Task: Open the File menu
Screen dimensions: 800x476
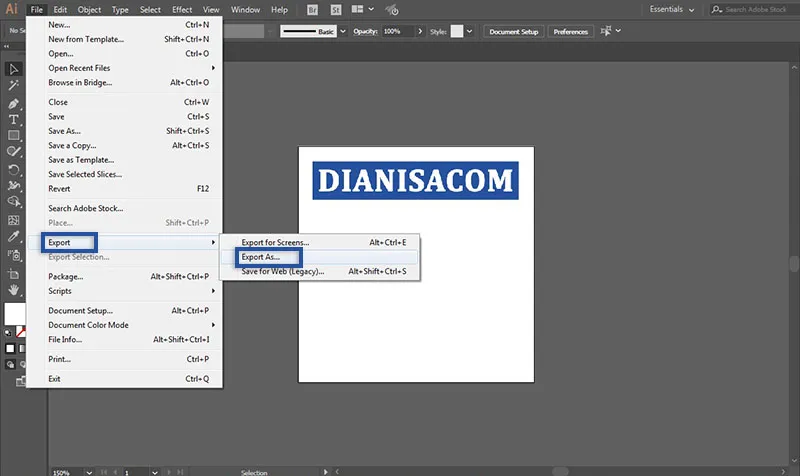Action: click(x=36, y=10)
